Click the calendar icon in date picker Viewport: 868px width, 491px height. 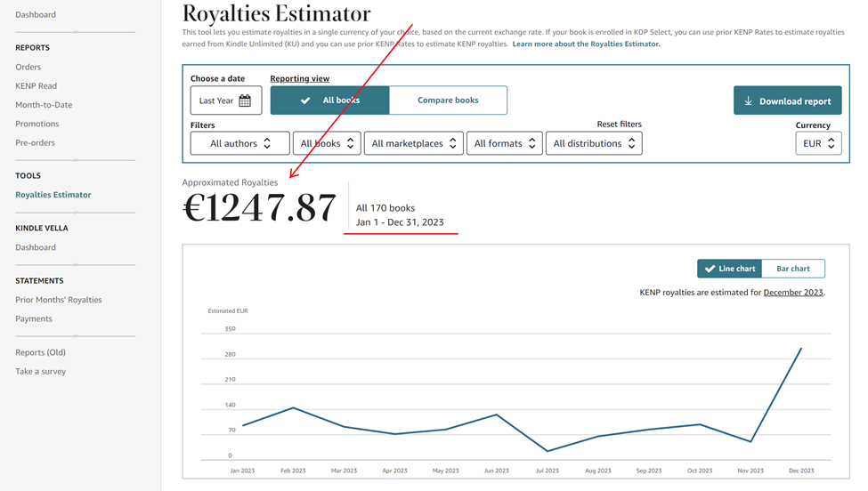tap(245, 101)
